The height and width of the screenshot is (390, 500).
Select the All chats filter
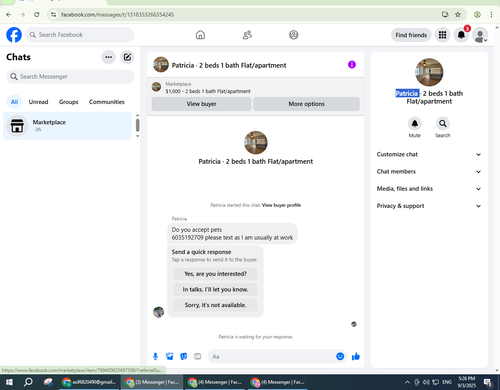coord(14,102)
